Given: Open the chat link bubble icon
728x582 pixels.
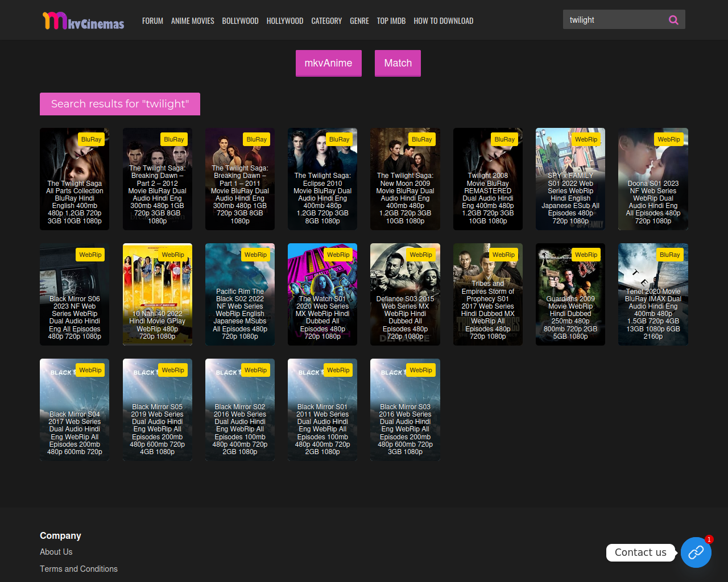Looking at the screenshot, I should (696, 552).
